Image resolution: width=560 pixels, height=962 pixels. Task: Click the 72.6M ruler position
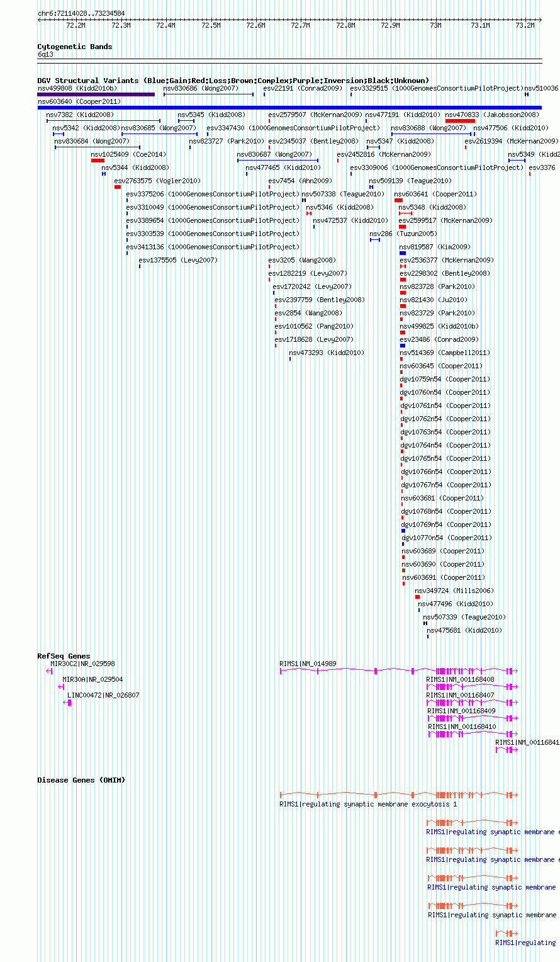(x=255, y=25)
